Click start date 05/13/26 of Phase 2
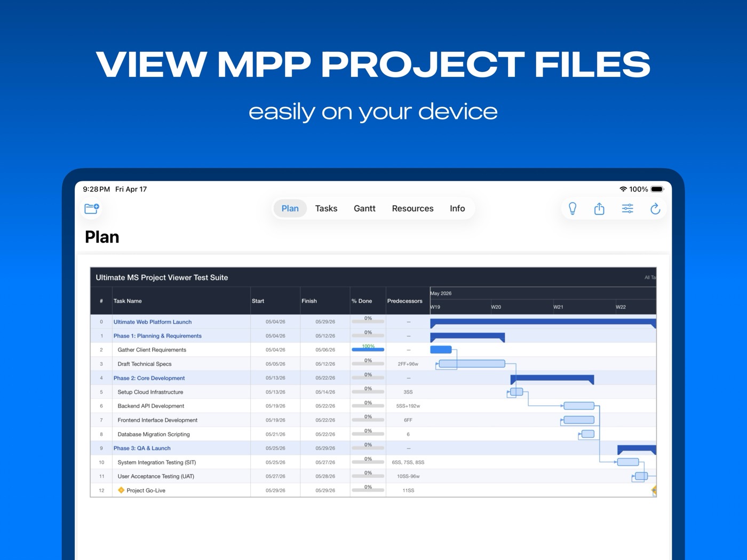This screenshot has height=560, width=747. click(275, 378)
